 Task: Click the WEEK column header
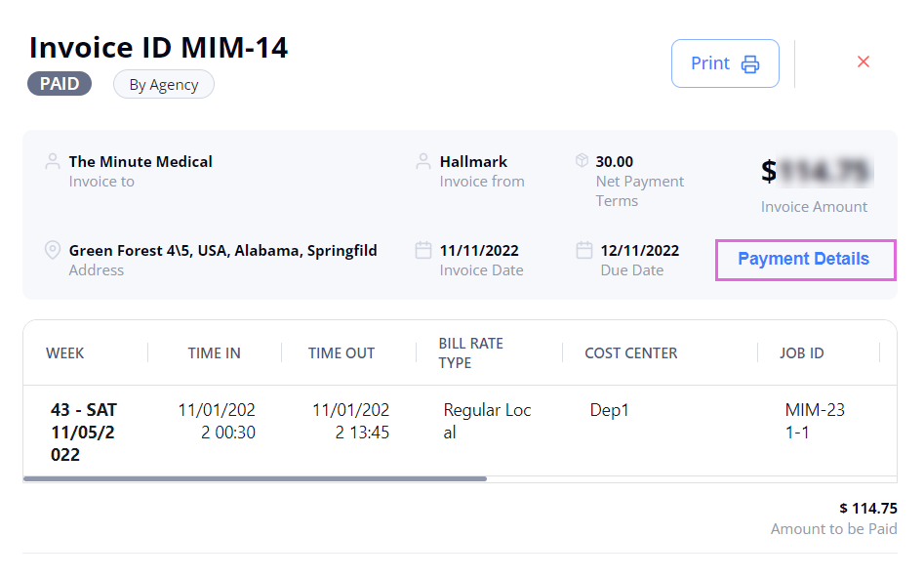(65, 353)
